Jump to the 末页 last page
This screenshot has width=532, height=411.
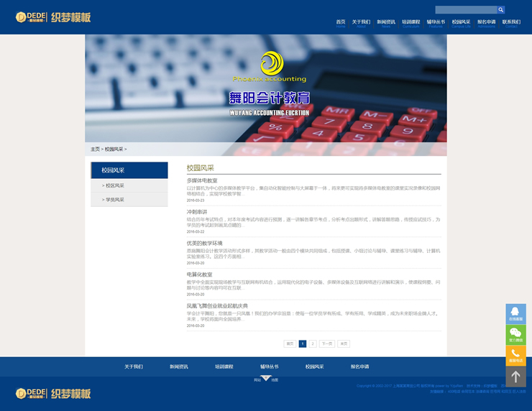pyautogui.click(x=344, y=344)
